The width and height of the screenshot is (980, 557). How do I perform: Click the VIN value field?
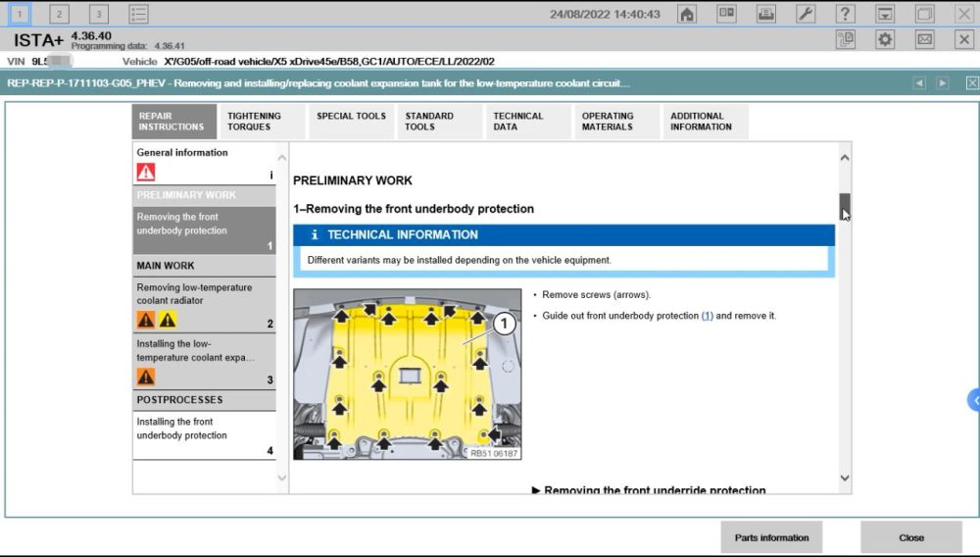pyautogui.click(x=52, y=61)
